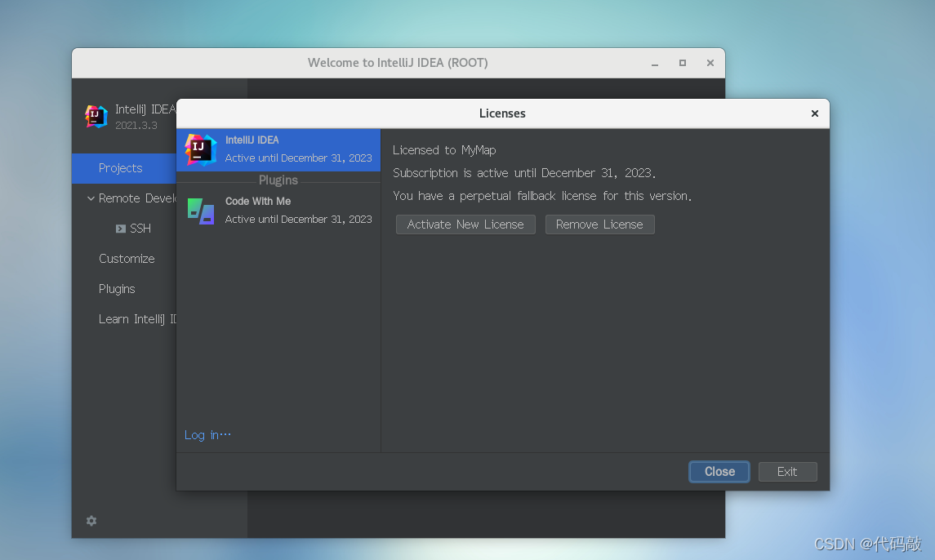Minimize the Welcome to IntelliJ IDEA window
This screenshot has height=560, width=935.
click(655, 63)
